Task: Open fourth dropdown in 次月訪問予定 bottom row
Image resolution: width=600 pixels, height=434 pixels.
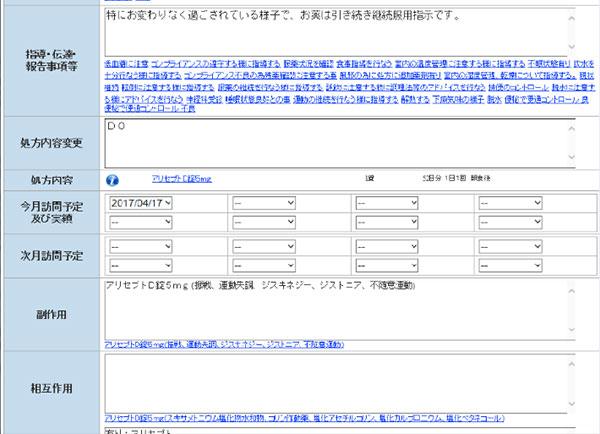Action: tap(510, 266)
